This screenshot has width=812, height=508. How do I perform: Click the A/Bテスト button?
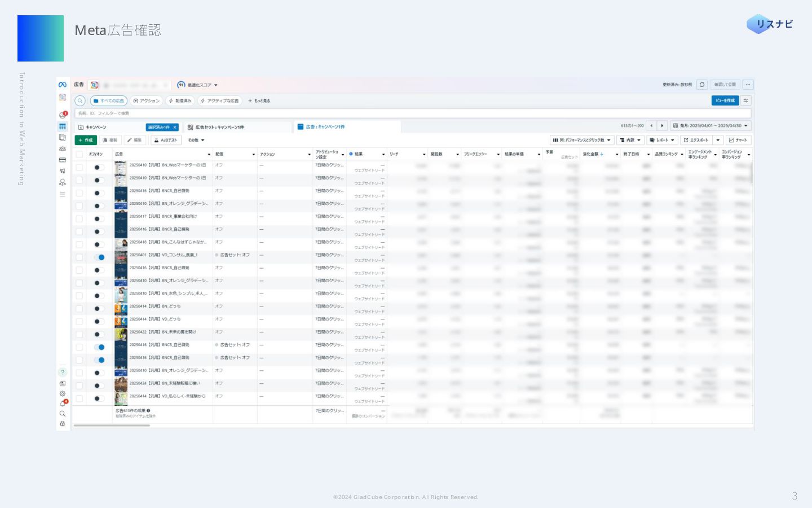point(166,140)
